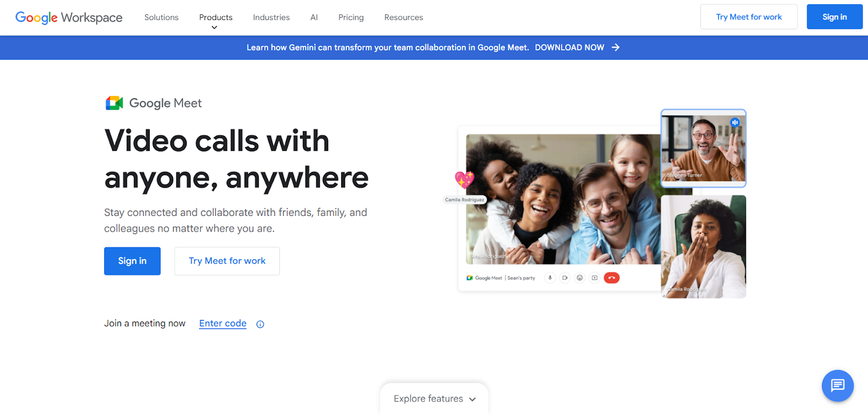Click the Google Meet camera logo icon

pyautogui.click(x=114, y=103)
